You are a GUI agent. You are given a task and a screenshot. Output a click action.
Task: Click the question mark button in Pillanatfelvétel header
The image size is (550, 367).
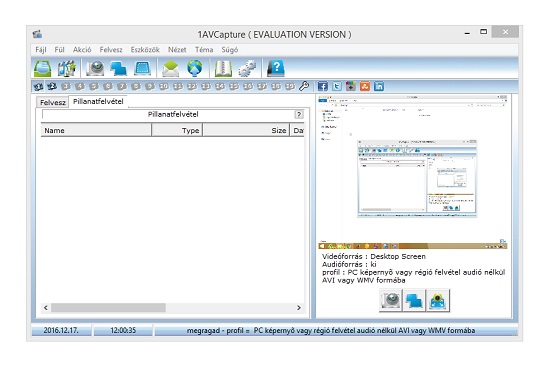click(x=299, y=114)
